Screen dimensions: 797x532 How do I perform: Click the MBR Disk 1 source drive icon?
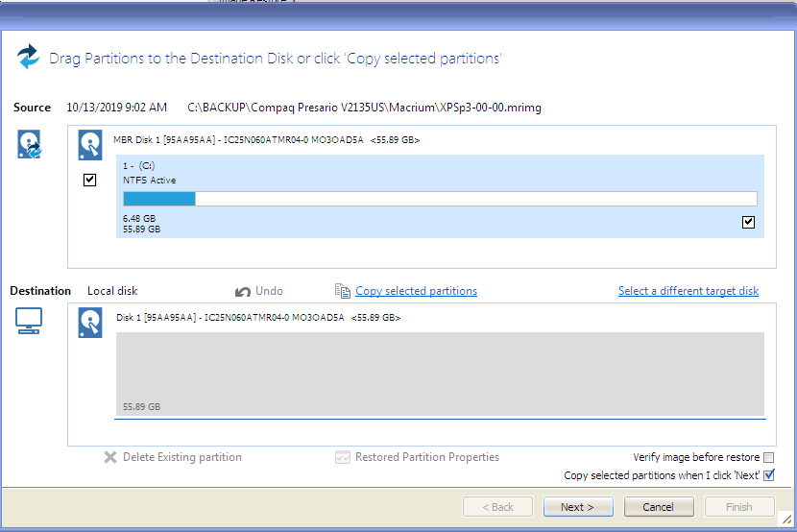coord(90,145)
